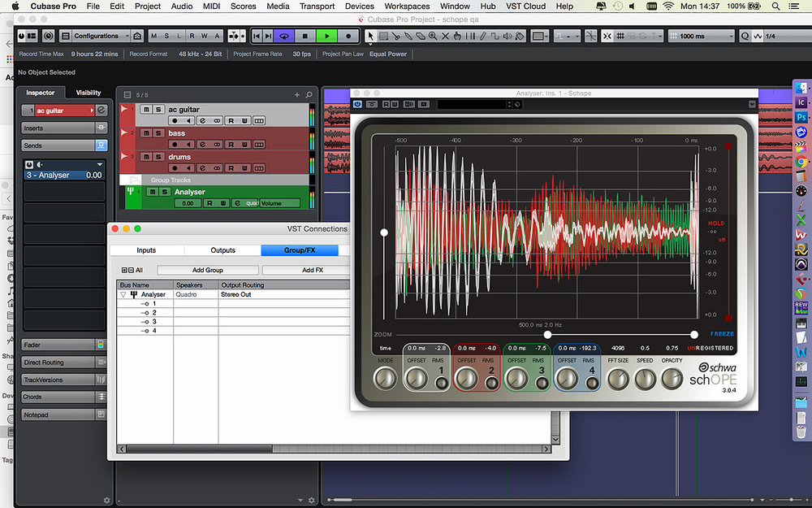
Task: Open the line tool type dropdown
Action: [567, 36]
